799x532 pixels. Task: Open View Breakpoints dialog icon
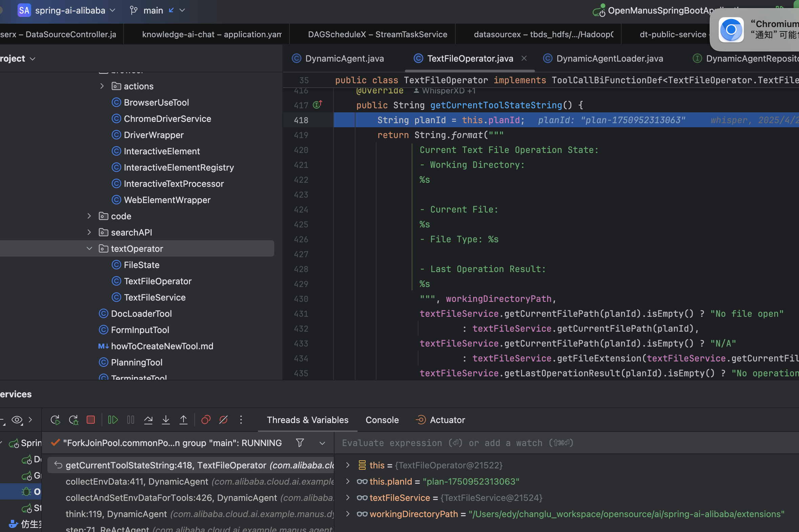pyautogui.click(x=206, y=420)
